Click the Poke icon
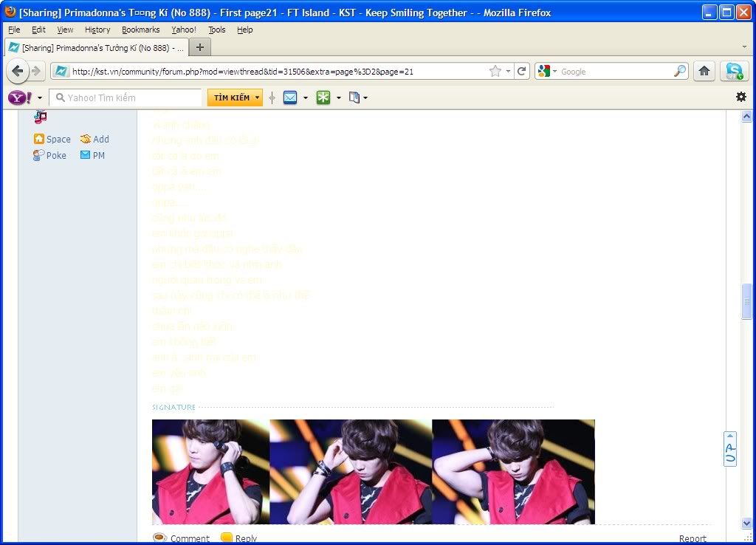 38,155
